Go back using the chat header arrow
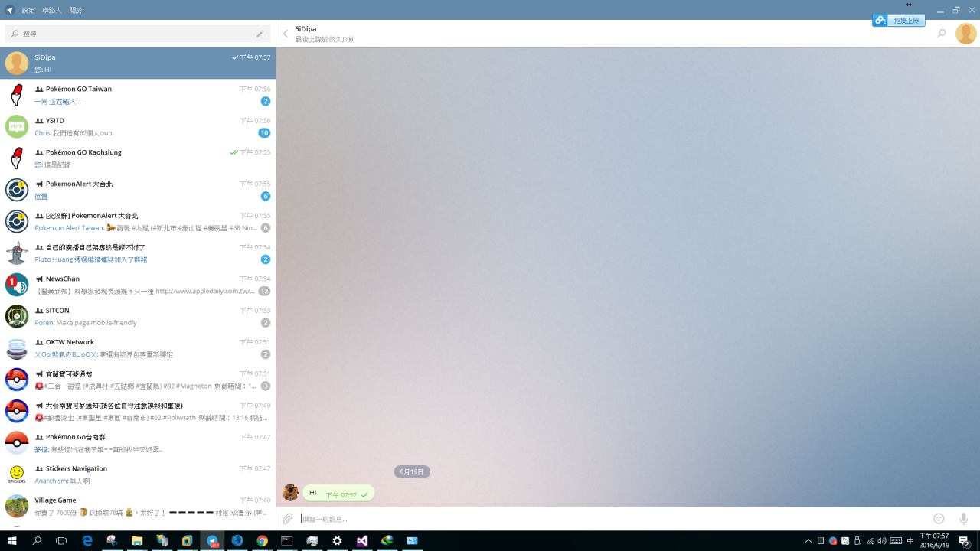Viewport: 980px width, 551px height. tap(286, 34)
